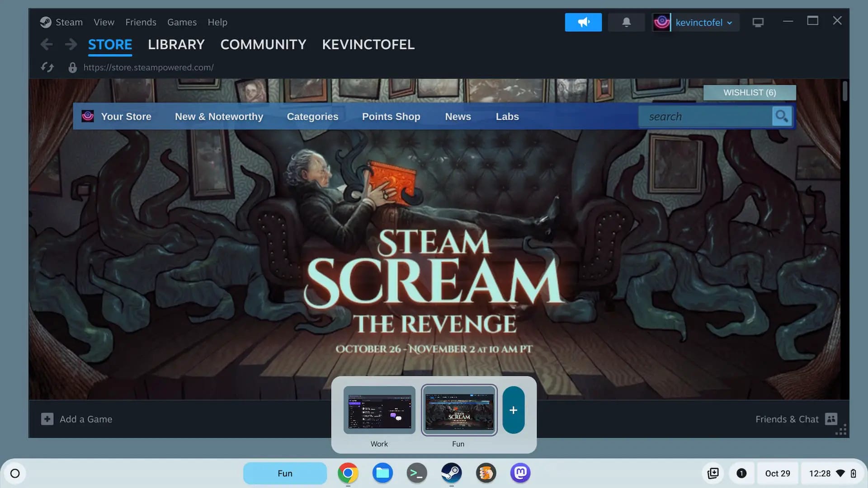Screen dimensions: 868x488
Task: Click the magnifying glass search button
Action: pos(782,117)
